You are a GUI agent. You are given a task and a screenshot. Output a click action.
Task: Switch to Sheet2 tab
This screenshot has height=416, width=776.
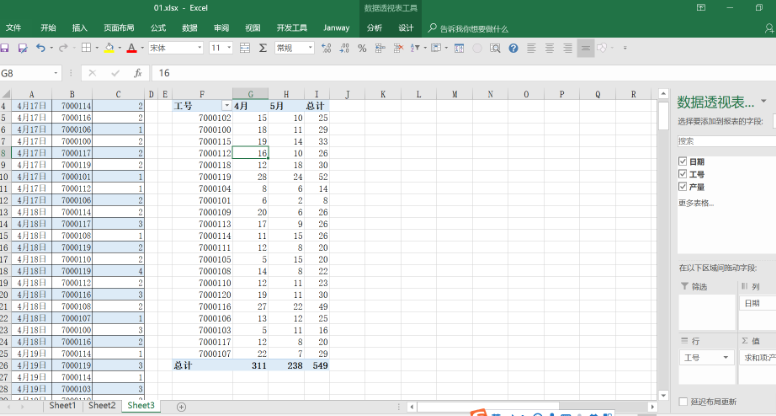click(x=102, y=406)
